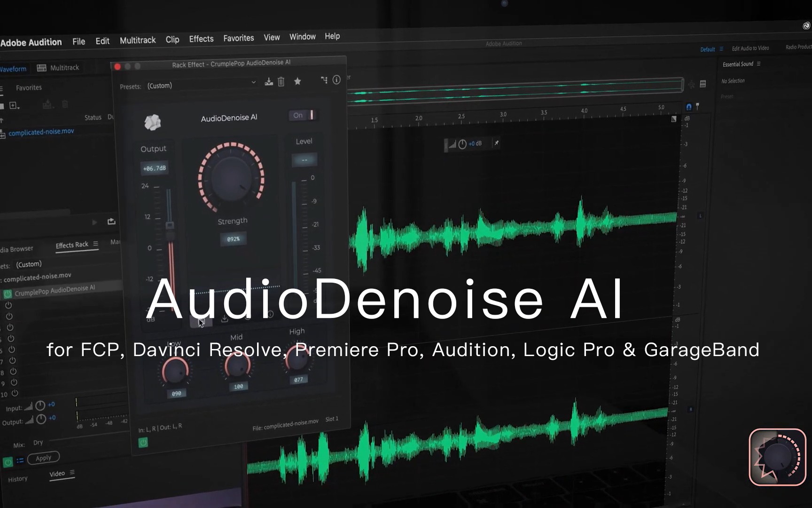Toggle power button for rack slot 8
812x508 pixels.
[x=13, y=372]
